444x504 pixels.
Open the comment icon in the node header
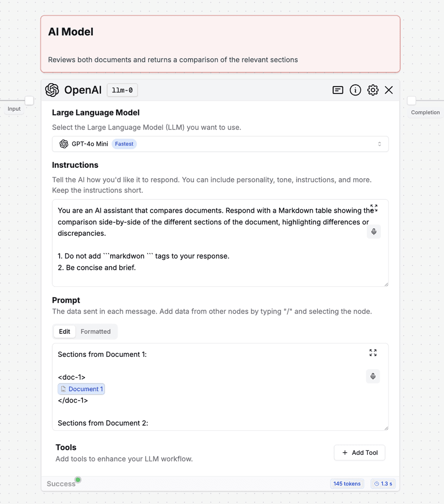pos(338,90)
